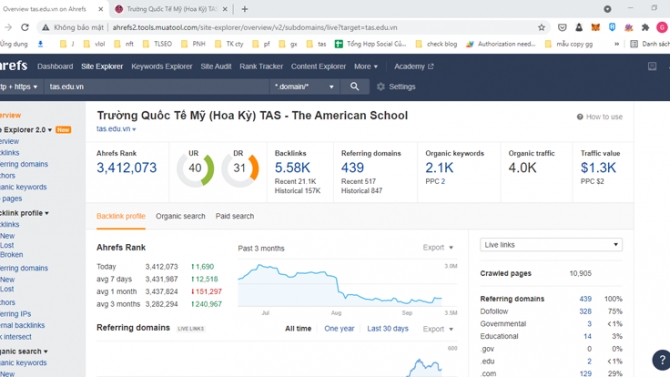
Task: Open a new browser tab with the plus icon
Action: pyautogui.click(x=244, y=9)
